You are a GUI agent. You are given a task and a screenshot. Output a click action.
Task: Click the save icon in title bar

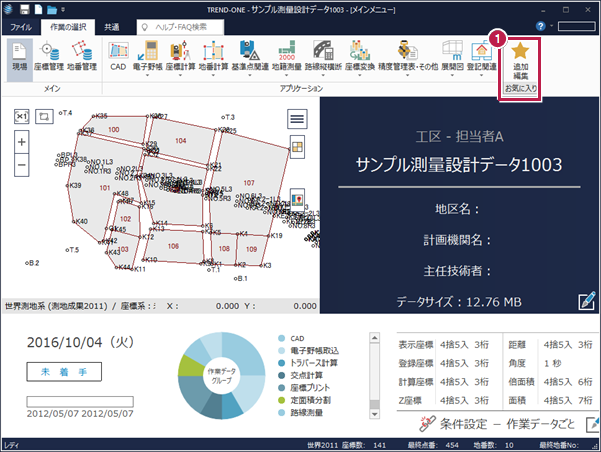(x=25, y=10)
